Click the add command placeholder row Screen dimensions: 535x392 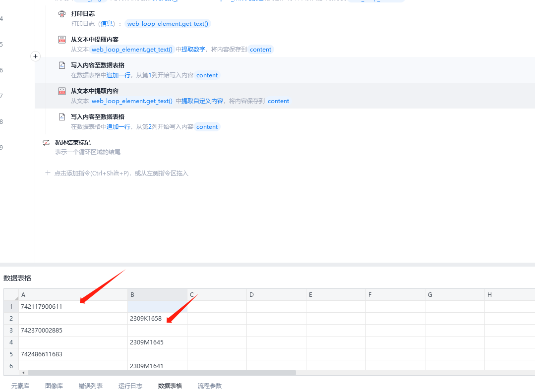click(121, 173)
